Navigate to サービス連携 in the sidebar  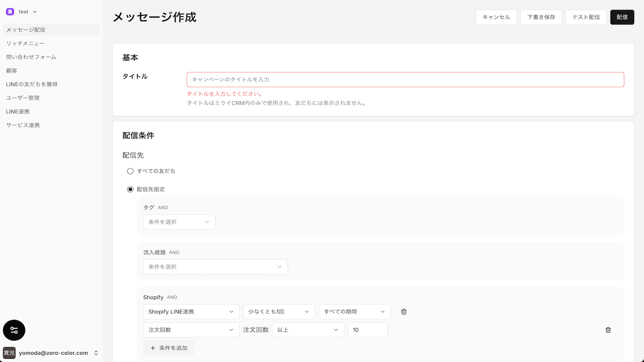(22, 125)
